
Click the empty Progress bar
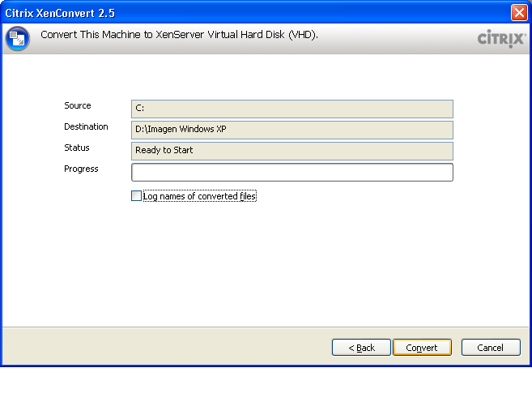pos(292,172)
